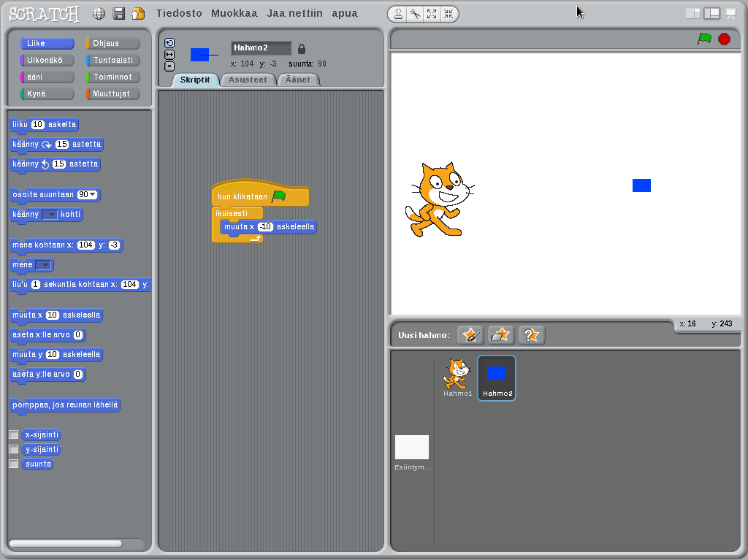The height and width of the screenshot is (560, 748).
Task: Click the seconds value in liu'u block
Action: [36, 284]
